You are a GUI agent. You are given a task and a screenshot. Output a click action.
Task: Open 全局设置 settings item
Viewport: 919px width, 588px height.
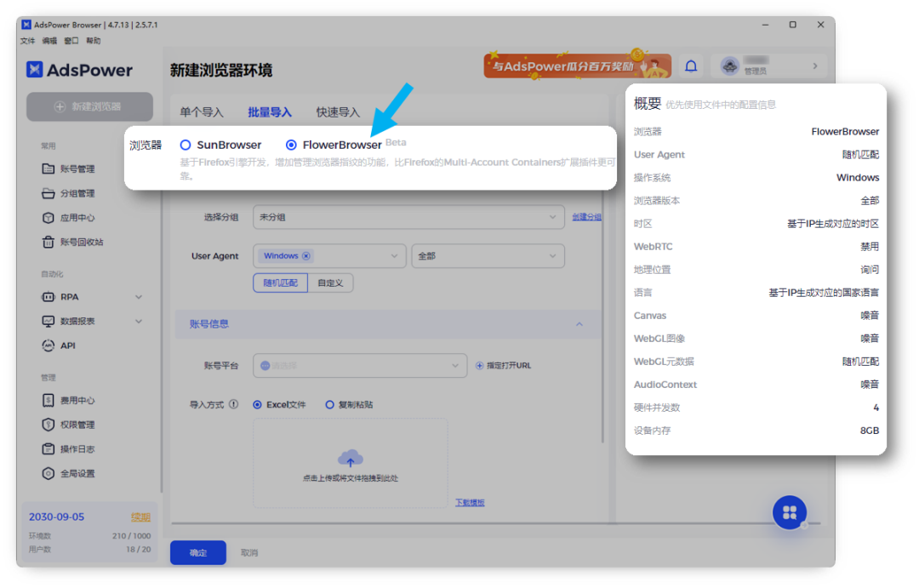click(69, 474)
